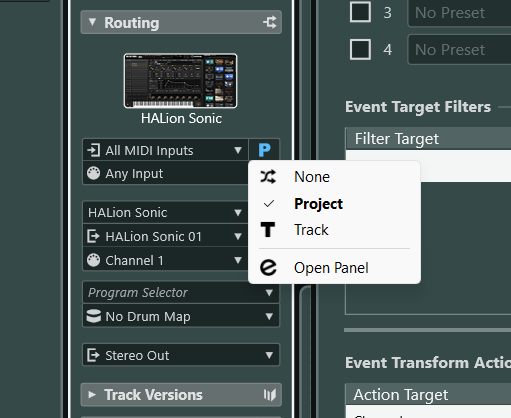Click the Filter Target column header
The width and height of the screenshot is (511, 418).
pos(429,139)
